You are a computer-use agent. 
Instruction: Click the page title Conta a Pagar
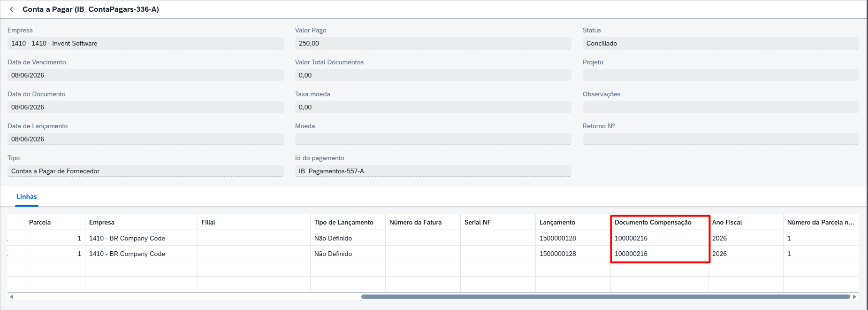[x=91, y=9]
